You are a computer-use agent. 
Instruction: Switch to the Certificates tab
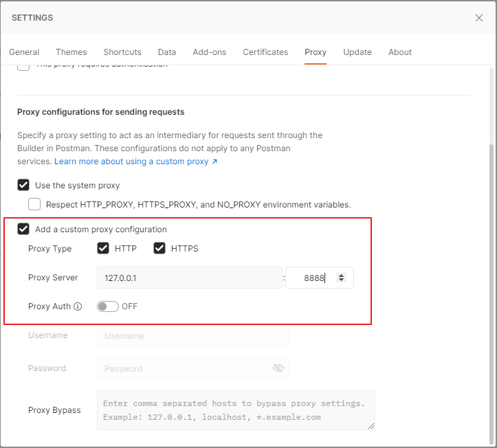(265, 52)
